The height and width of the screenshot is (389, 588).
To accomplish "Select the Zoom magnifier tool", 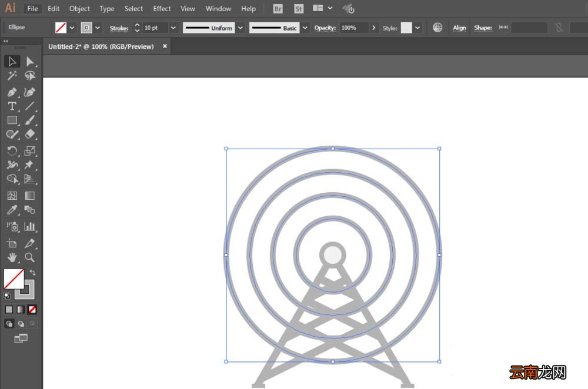I will click(x=29, y=257).
